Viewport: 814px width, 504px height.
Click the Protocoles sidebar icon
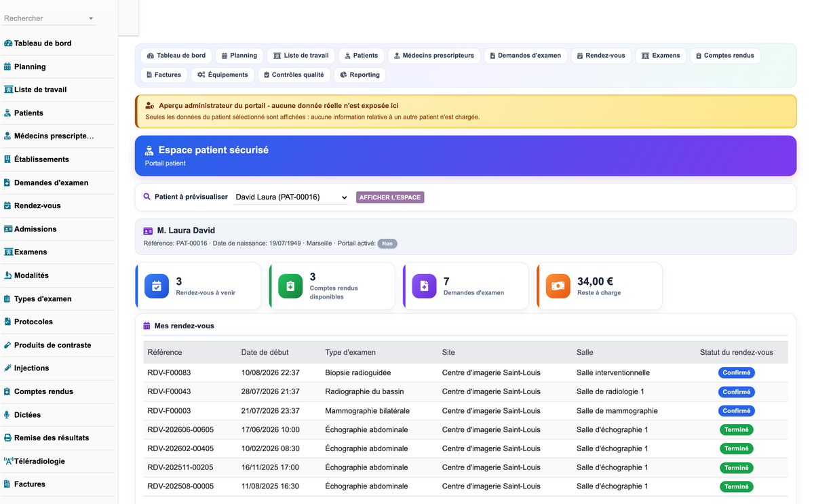(7, 322)
